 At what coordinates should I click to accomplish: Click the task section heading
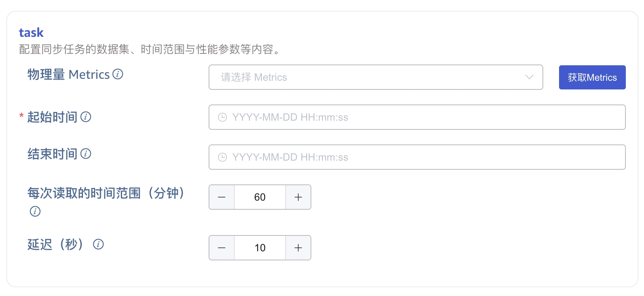point(31,32)
